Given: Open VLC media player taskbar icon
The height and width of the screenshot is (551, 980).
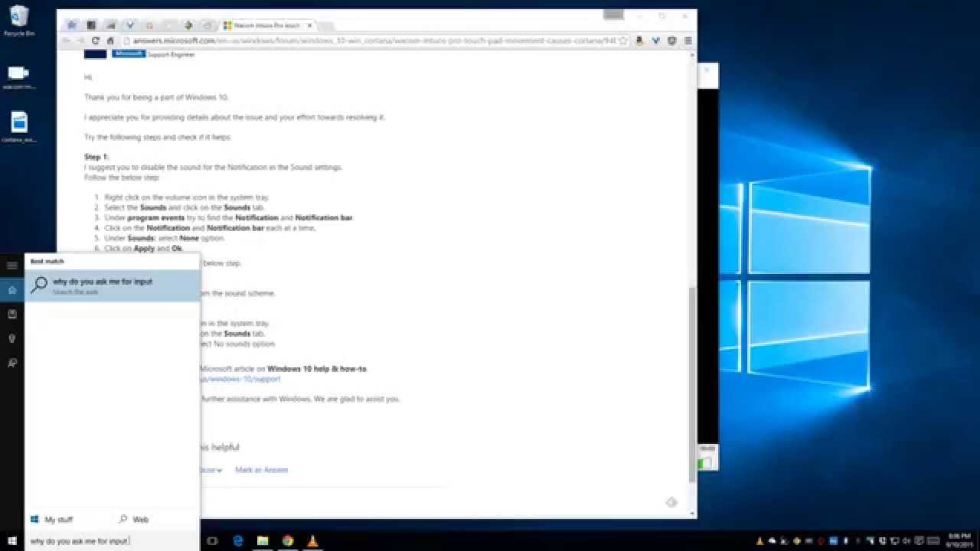Looking at the screenshot, I should pyautogui.click(x=312, y=541).
